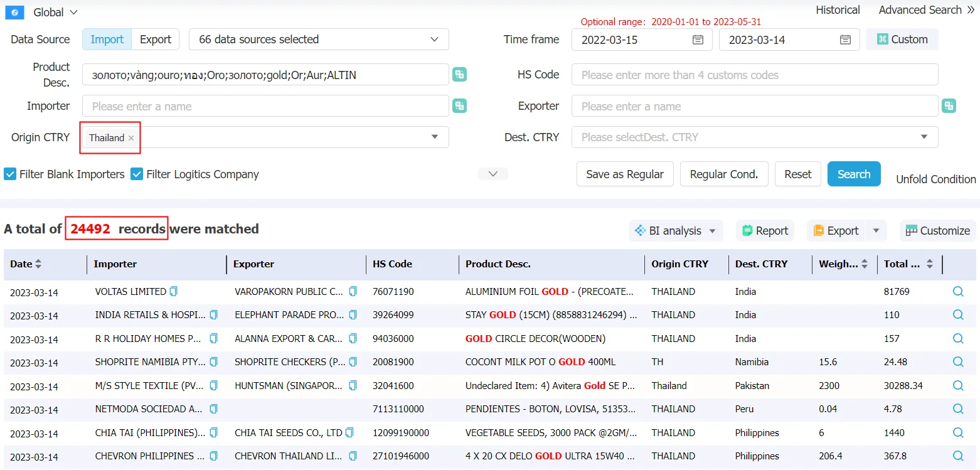980x470 pixels.
Task: Copy exporter CHEVRON THAILAND LI...
Action: point(353,456)
